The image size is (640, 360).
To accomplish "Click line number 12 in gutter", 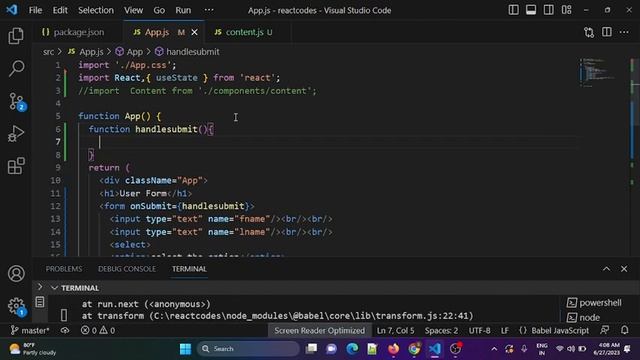I will (x=56, y=206).
